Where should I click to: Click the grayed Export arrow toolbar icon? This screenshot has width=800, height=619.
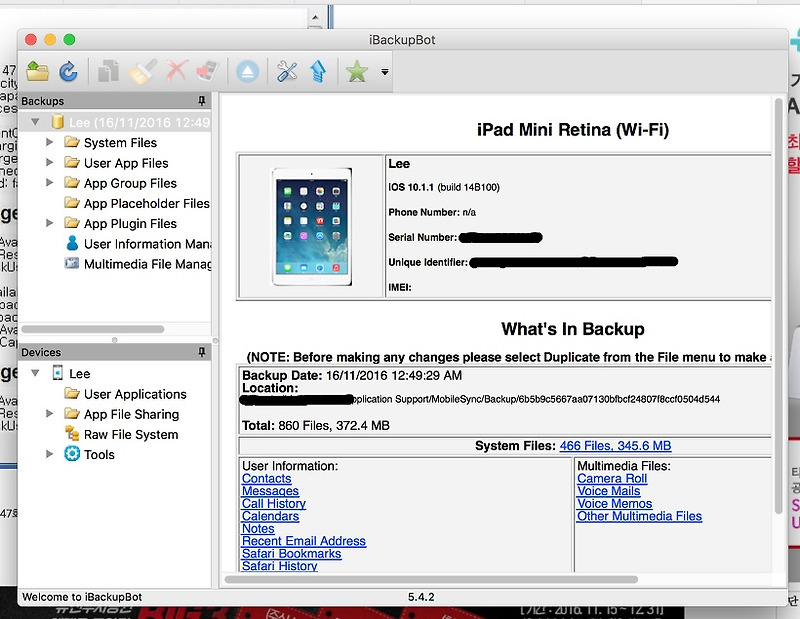208,71
